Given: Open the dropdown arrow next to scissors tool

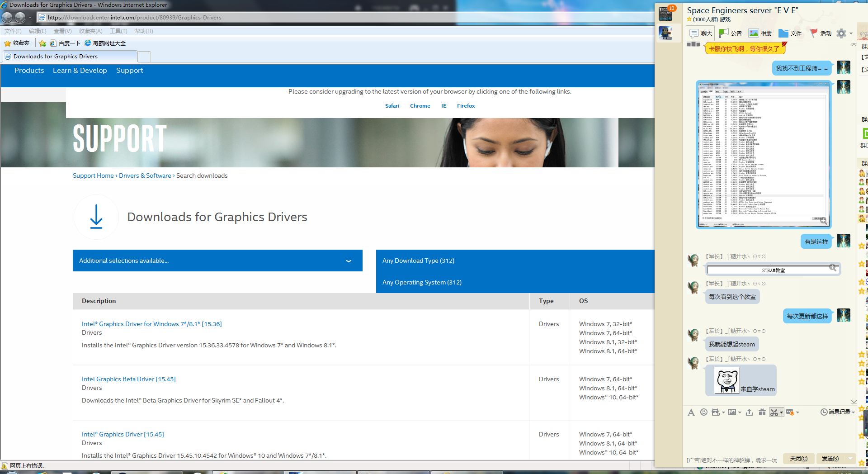Looking at the screenshot, I should tap(781, 412).
